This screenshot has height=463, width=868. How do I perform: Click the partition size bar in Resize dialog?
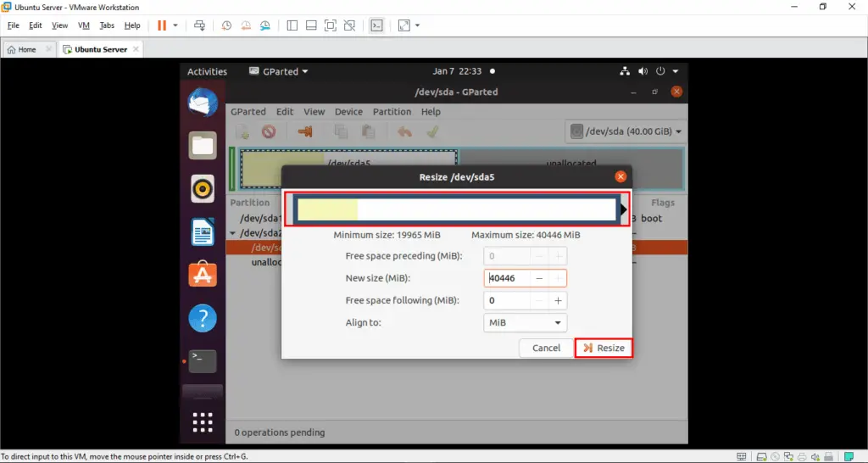pyautogui.click(x=457, y=209)
